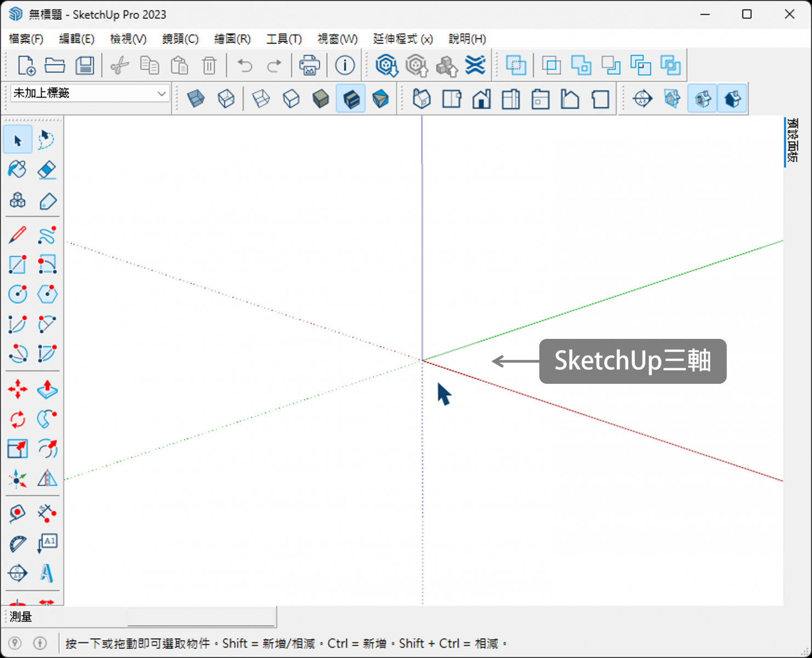Open the Extension Warehouse
The width and height of the screenshot is (812, 658).
[475, 65]
